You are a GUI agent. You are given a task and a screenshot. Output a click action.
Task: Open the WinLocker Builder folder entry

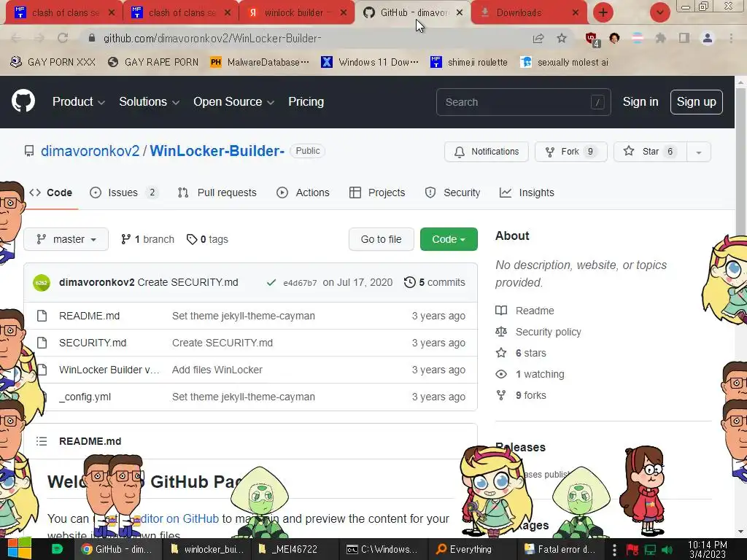[109, 370]
